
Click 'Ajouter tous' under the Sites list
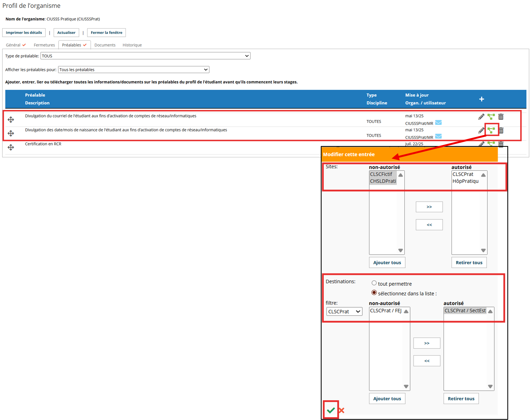387,262
